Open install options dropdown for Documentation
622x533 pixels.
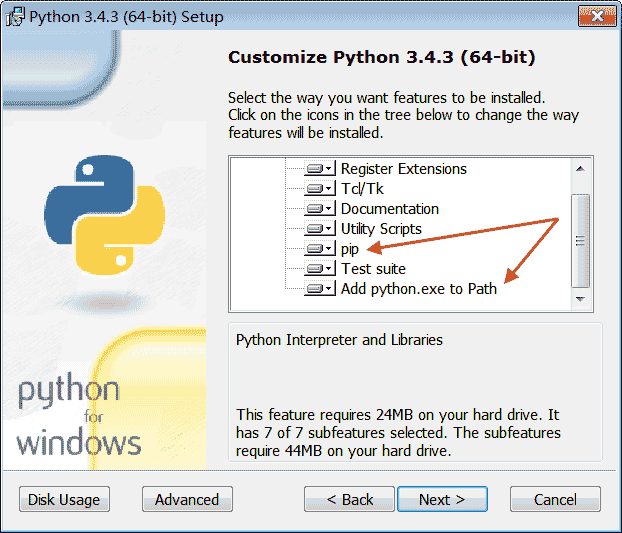click(x=320, y=209)
